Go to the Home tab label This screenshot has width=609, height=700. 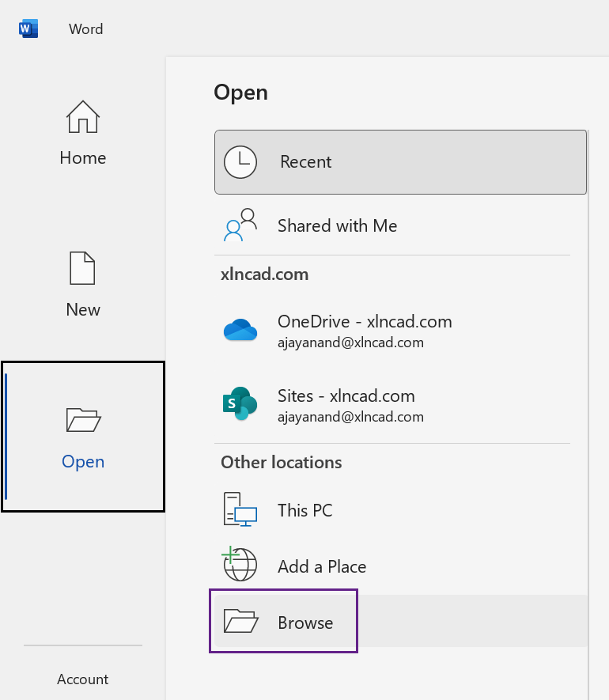point(83,158)
